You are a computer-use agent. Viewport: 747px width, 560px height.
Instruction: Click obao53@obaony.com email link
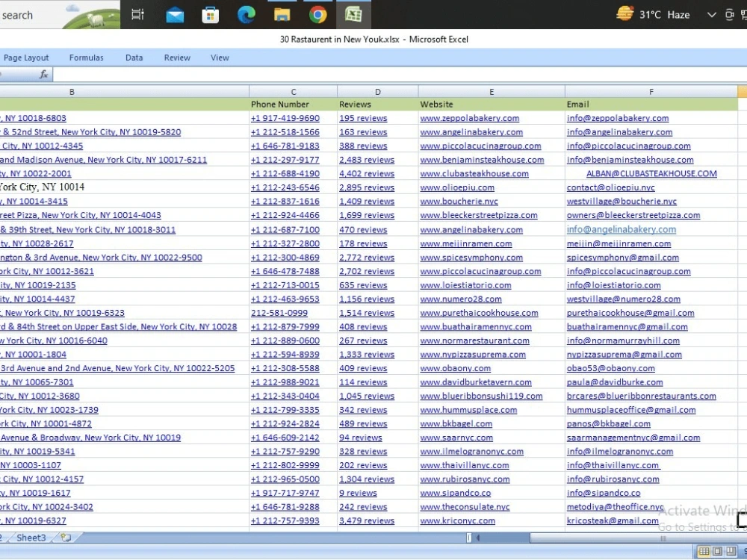pyautogui.click(x=610, y=368)
